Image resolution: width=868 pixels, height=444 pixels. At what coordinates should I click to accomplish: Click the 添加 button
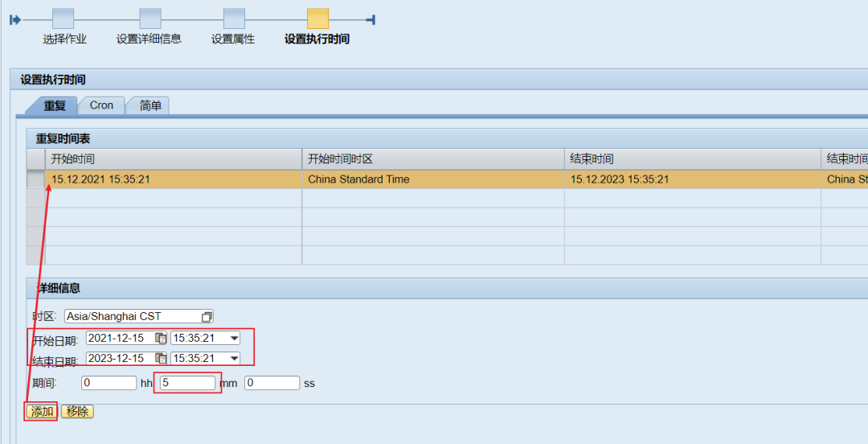click(x=42, y=411)
